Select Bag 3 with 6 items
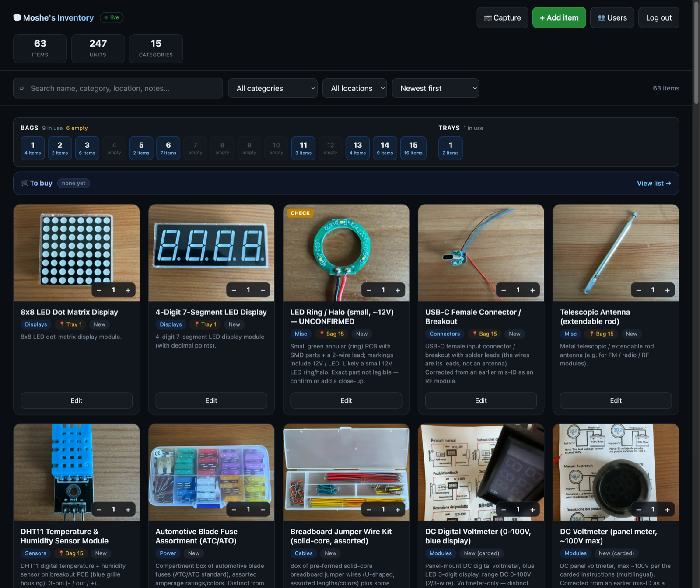Screen dimensions: 700x588 pyautogui.click(x=87, y=148)
